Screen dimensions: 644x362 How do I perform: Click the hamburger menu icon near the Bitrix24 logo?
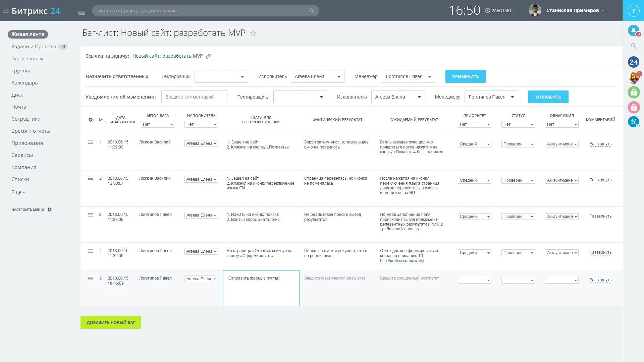point(5,11)
